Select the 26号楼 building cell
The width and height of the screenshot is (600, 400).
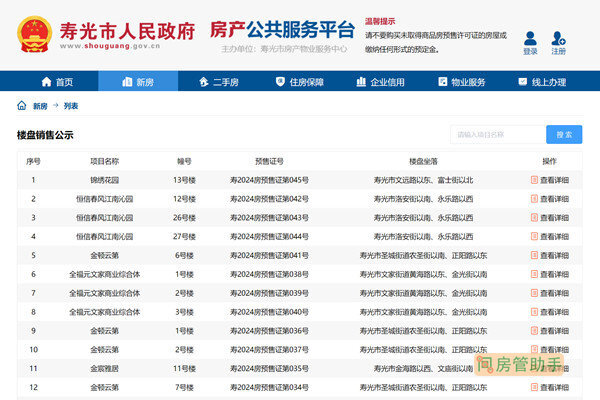tap(184, 217)
